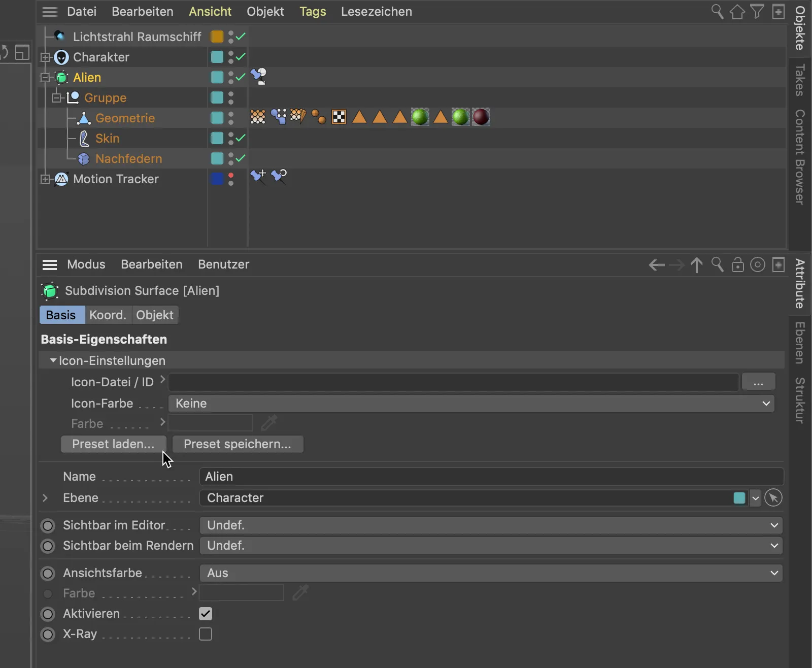Open the Sichtbar im Editor dropdown
This screenshot has height=668, width=812.
(491, 525)
